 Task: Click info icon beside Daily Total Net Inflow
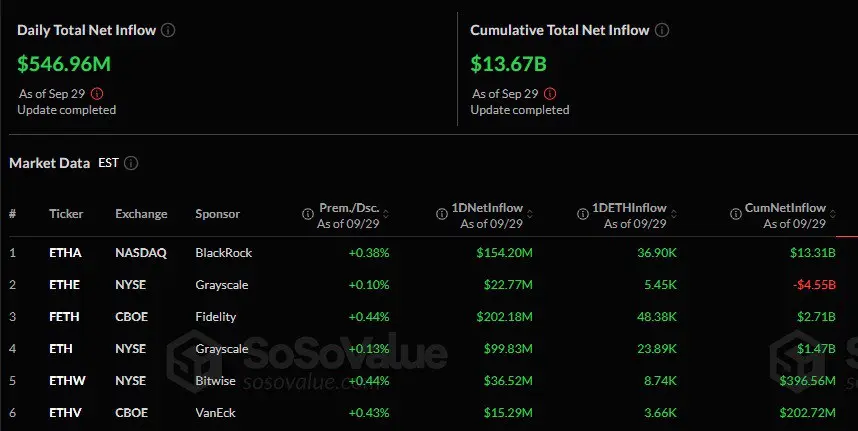tap(168, 30)
